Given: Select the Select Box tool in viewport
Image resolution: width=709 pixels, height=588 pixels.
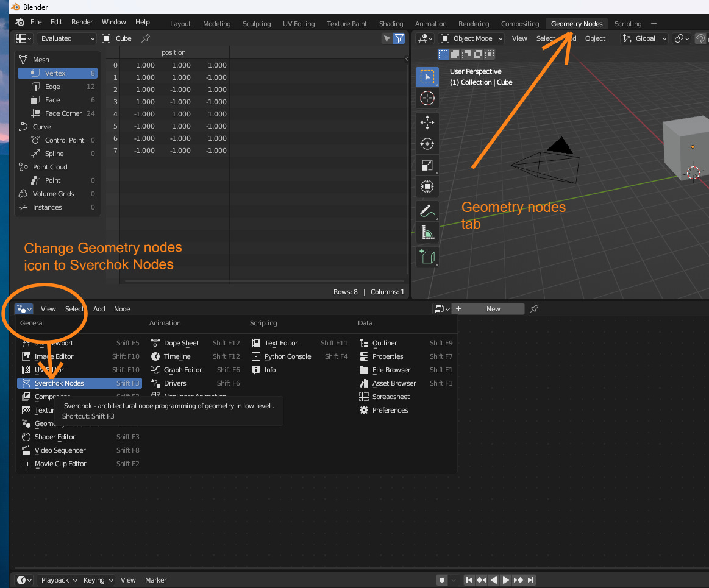Looking at the screenshot, I should click(427, 77).
